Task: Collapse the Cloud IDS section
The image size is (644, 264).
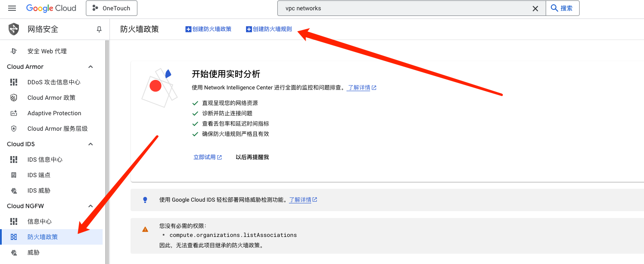Action: (91, 144)
